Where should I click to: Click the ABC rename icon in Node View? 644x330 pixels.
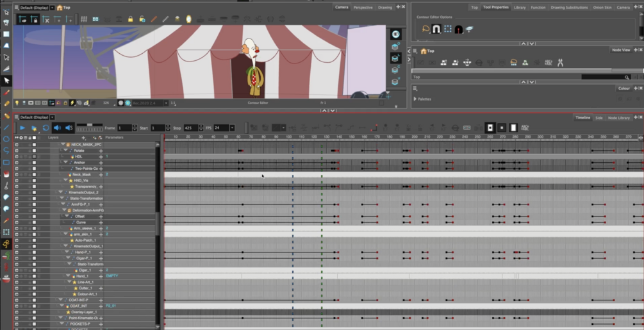(549, 63)
